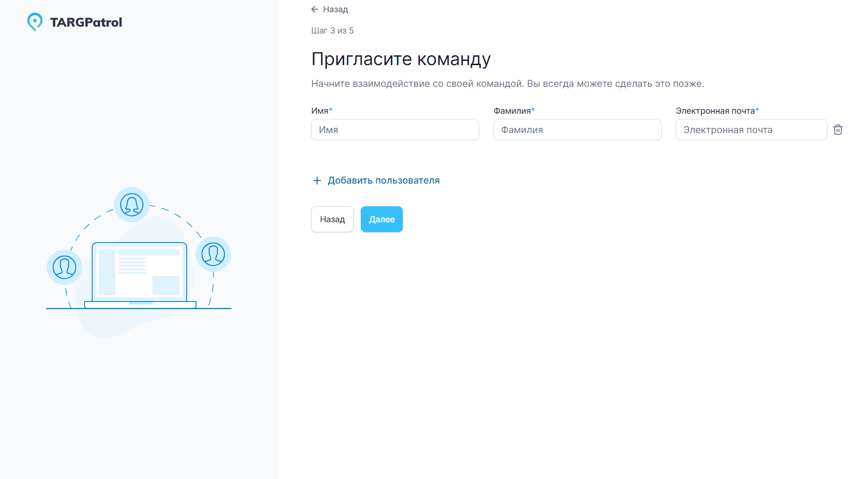Image resolution: width=868 pixels, height=479 pixels.
Task: Click the Добавить пользователя link
Action: (383, 180)
